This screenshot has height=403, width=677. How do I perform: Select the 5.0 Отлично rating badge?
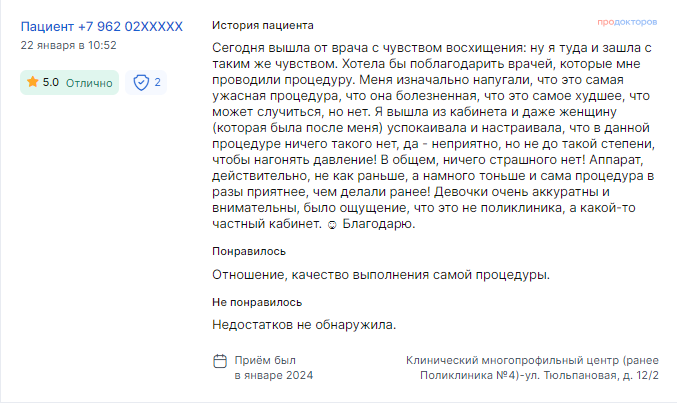(x=70, y=83)
